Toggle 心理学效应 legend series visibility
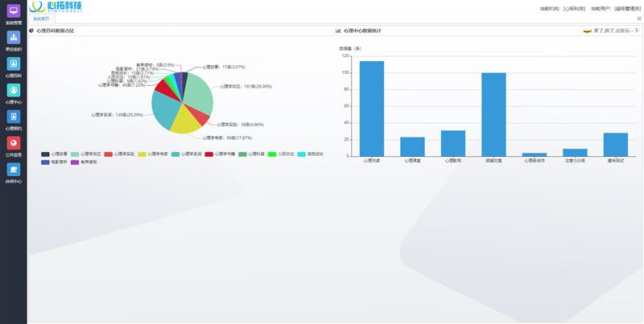644x324 pixels. (x=85, y=154)
